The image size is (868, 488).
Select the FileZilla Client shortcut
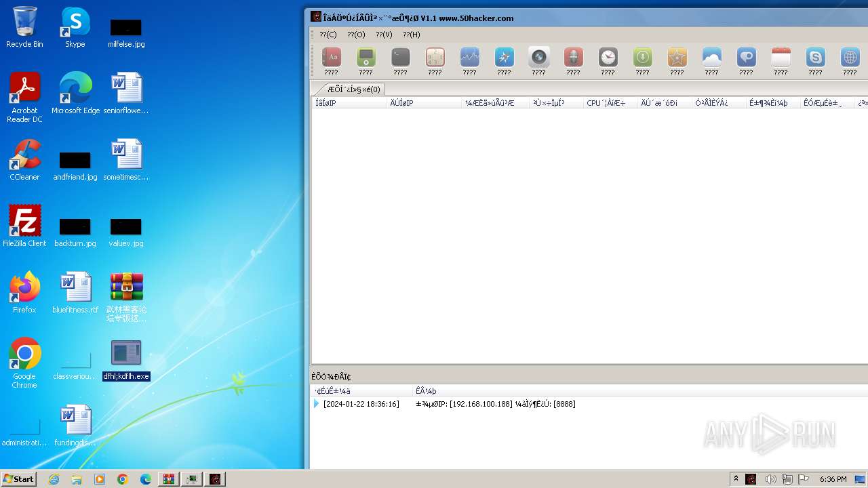pos(24,226)
